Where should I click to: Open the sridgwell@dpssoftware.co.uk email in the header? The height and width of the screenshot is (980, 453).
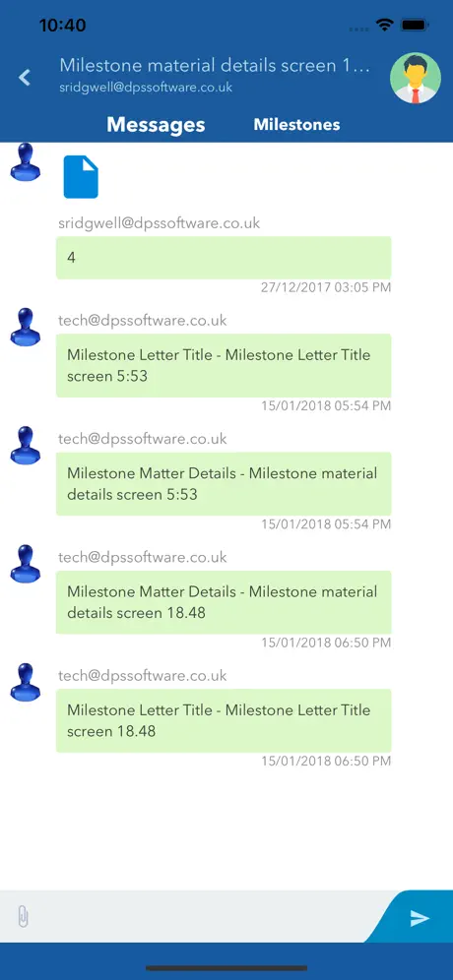pyautogui.click(x=146, y=88)
